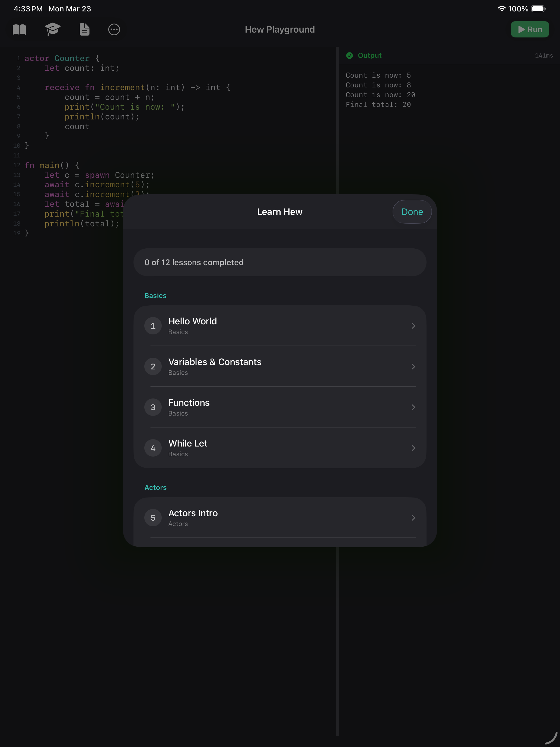Dismiss Learn Hew with Done
The height and width of the screenshot is (747, 560).
point(412,212)
